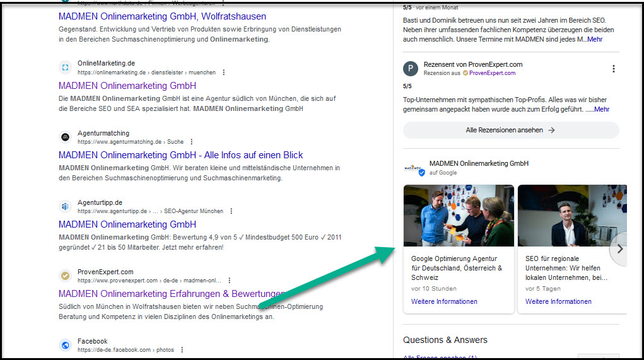The image size is (644, 360).
Task: Click the 'Alle Rezensionen ansehen' button
Action: 510,130
